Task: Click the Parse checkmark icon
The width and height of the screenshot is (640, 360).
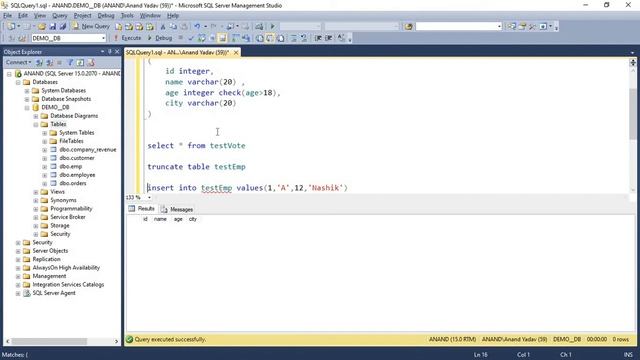Action: coord(191,38)
